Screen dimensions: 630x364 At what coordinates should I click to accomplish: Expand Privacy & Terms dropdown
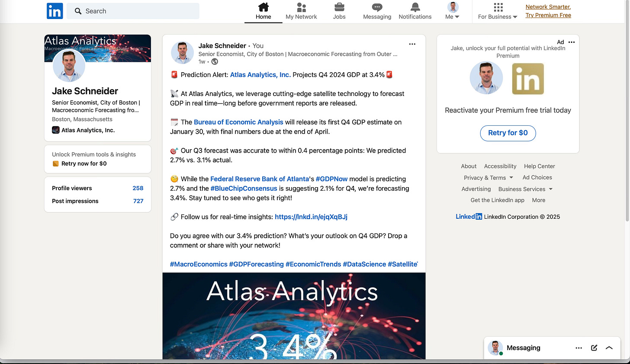pyautogui.click(x=489, y=178)
